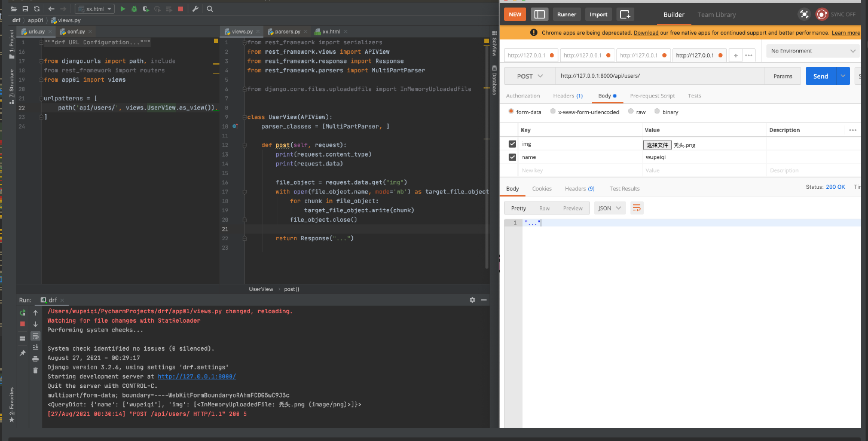This screenshot has height=441, width=868.
Task: Click the Debug bug icon
Action: (134, 9)
